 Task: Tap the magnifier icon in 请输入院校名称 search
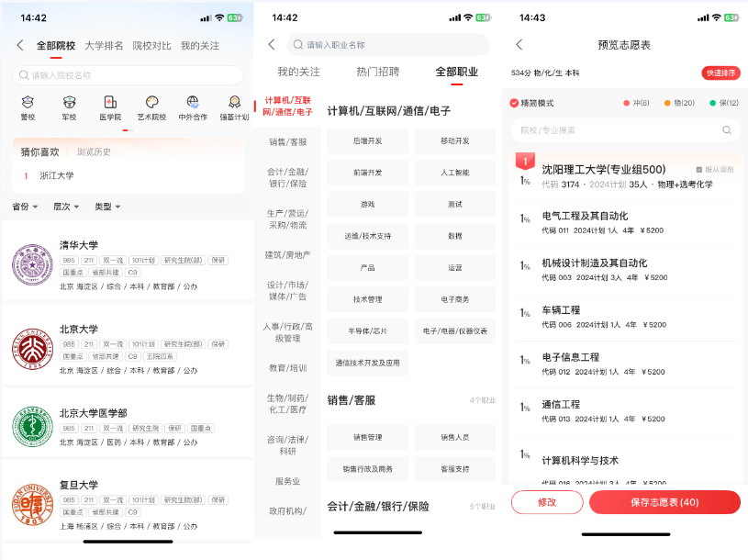24,75
